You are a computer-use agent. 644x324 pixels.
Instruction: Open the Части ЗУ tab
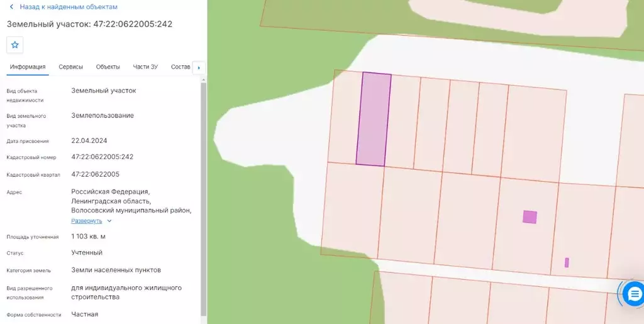145,67
